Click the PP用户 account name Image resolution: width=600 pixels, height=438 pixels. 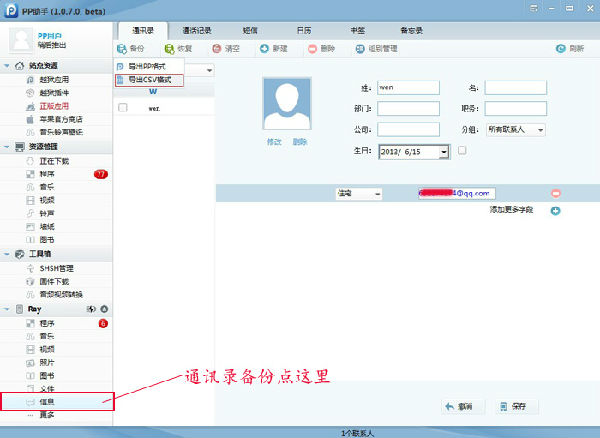(x=50, y=36)
